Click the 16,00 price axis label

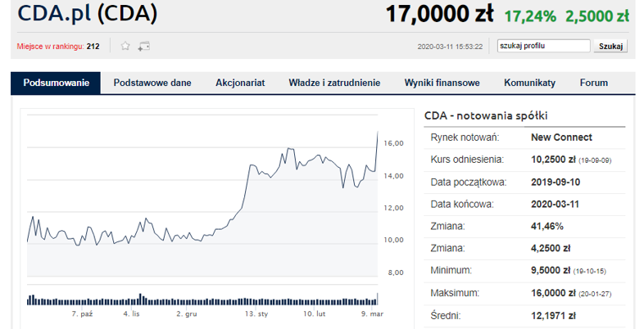point(393,143)
